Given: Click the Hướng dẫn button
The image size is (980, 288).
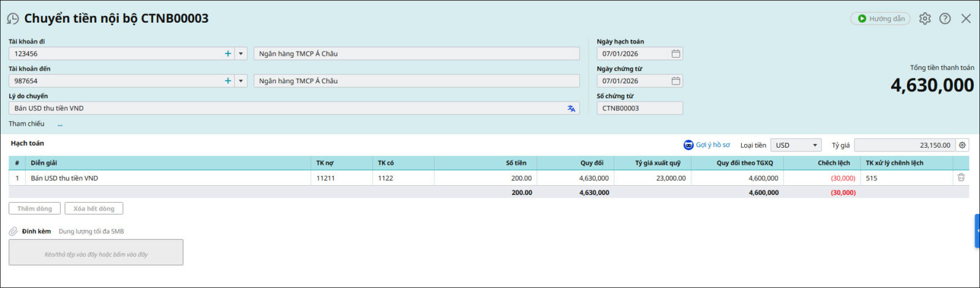Looking at the screenshot, I should click(880, 19).
